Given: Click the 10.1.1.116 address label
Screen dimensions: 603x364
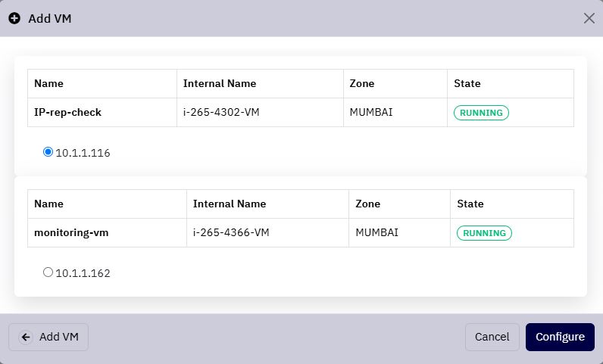Looking at the screenshot, I should click(83, 153).
